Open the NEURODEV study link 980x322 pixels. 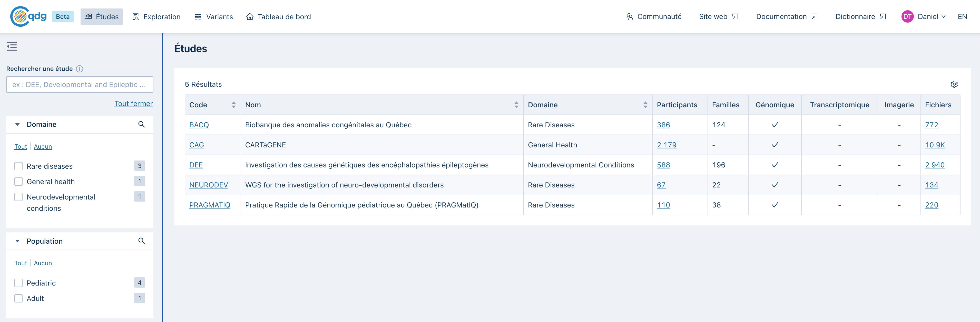tap(209, 185)
